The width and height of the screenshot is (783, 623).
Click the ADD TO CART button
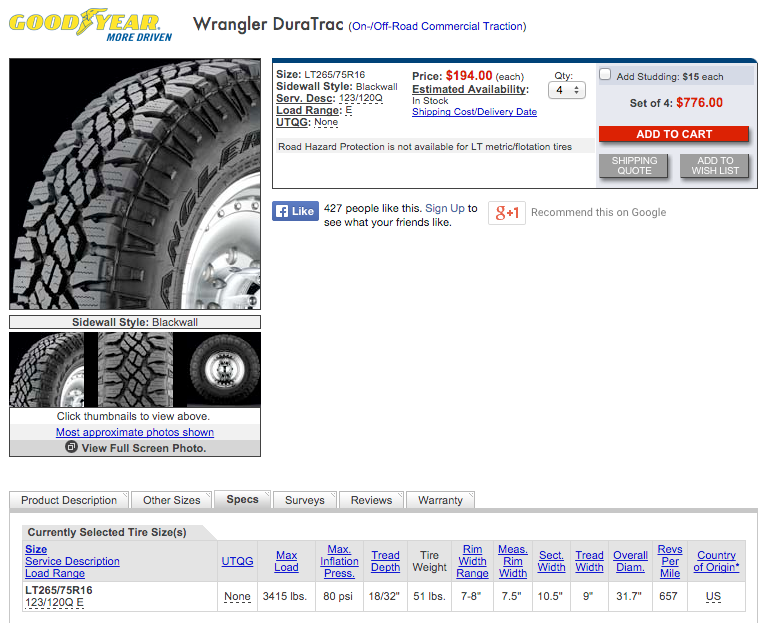(x=674, y=134)
